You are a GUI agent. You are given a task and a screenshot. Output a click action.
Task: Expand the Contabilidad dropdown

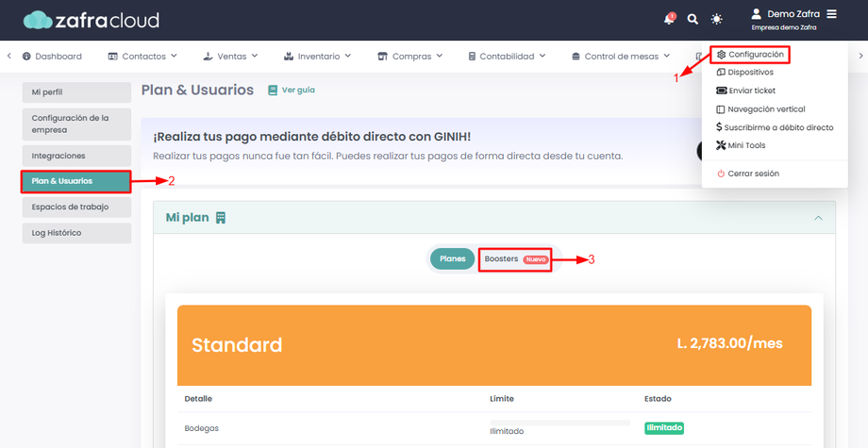(542, 56)
